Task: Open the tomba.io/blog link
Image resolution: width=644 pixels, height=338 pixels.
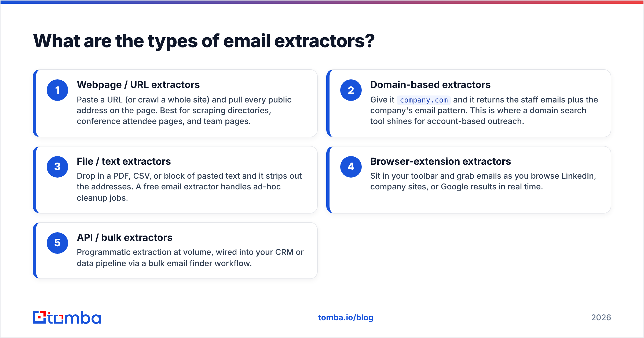Action: pyautogui.click(x=346, y=318)
